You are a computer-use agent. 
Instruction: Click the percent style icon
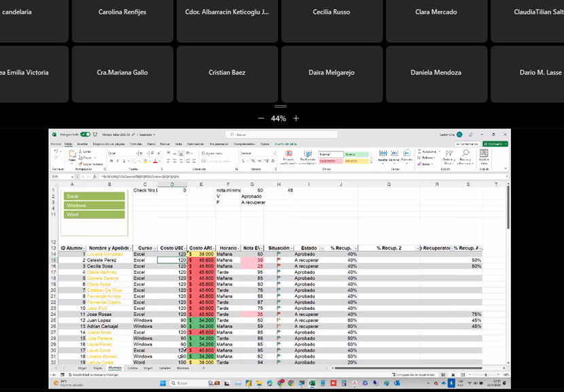(x=253, y=161)
